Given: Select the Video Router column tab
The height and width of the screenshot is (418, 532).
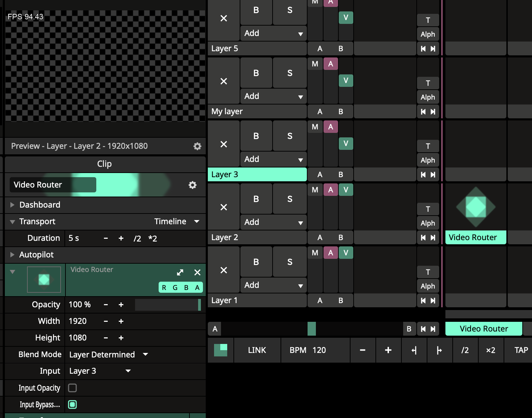Looking at the screenshot, I should [x=484, y=329].
